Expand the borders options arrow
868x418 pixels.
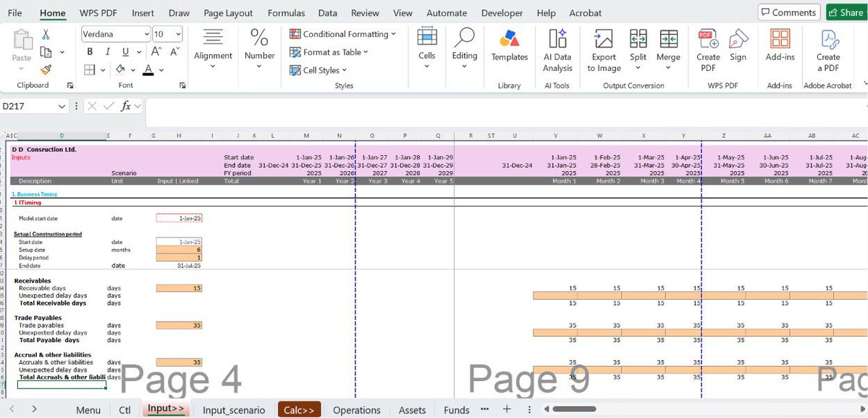pos(103,70)
